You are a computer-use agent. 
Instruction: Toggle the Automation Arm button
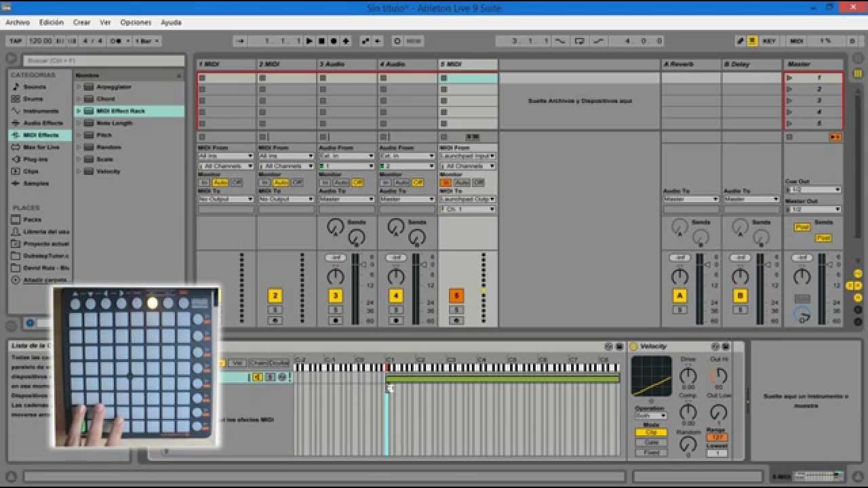click(x=367, y=41)
